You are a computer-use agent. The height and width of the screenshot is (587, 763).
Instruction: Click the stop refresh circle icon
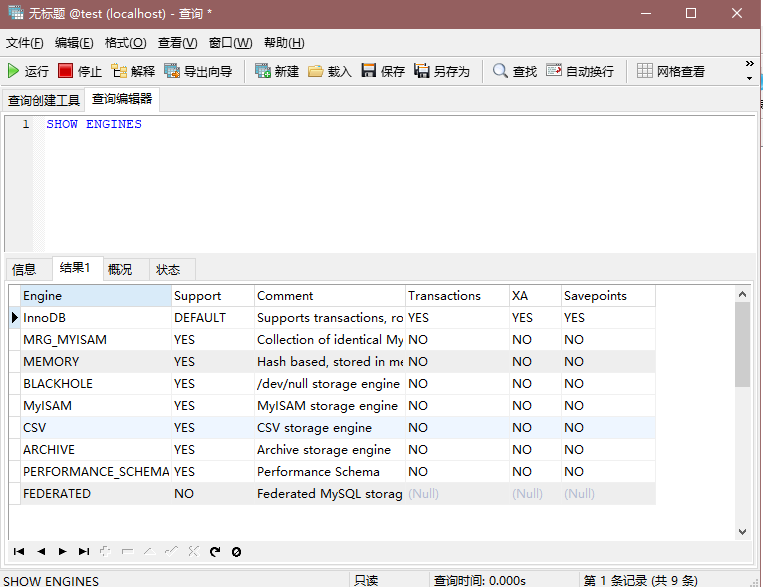pyautogui.click(x=236, y=551)
